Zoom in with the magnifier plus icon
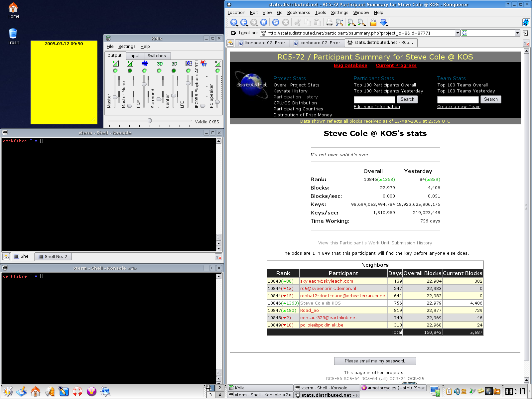Image resolution: width=532 pixels, height=399 pixels. (351, 22)
